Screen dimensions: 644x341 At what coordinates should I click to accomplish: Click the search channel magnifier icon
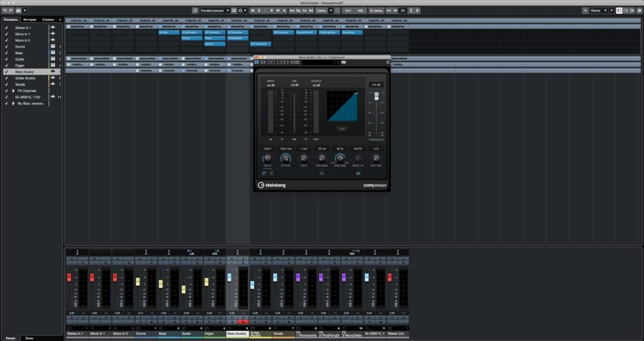pyautogui.click(x=195, y=10)
